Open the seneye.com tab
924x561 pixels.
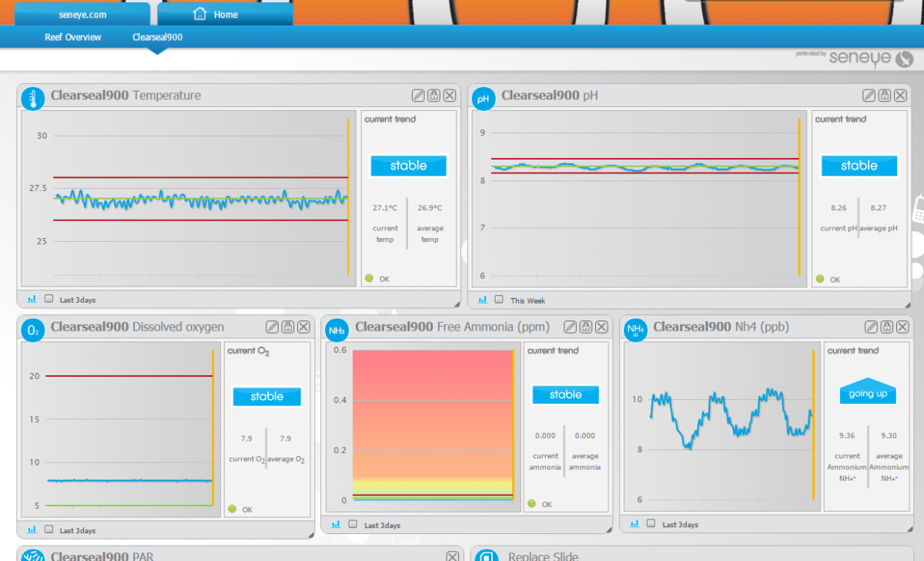coord(82,14)
